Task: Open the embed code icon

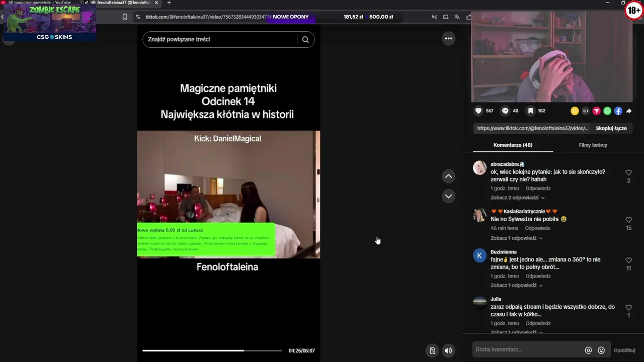Action: [586, 111]
